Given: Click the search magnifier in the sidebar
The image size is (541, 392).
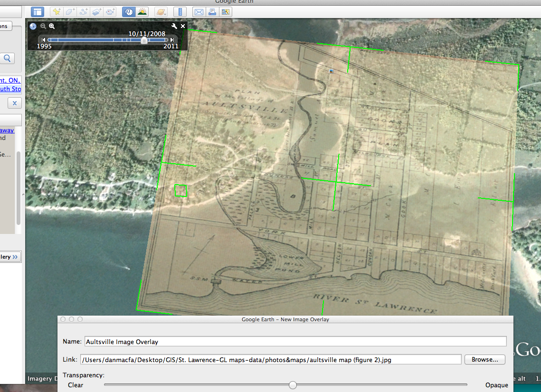Looking at the screenshot, I should point(7,58).
